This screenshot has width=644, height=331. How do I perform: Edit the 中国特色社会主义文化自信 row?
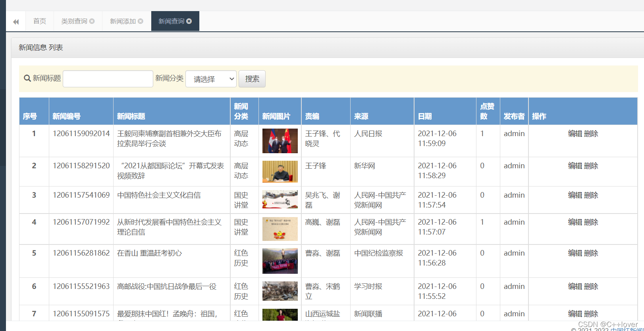point(575,195)
